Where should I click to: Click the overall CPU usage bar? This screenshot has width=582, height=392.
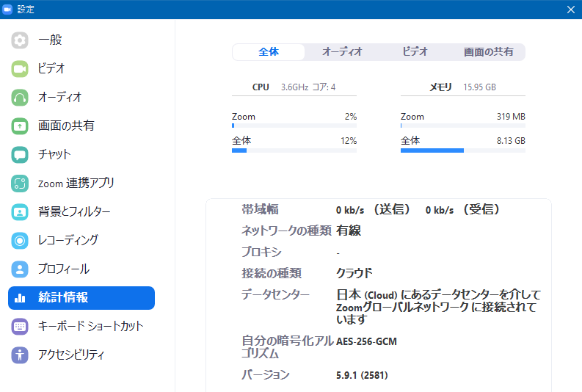click(294, 150)
